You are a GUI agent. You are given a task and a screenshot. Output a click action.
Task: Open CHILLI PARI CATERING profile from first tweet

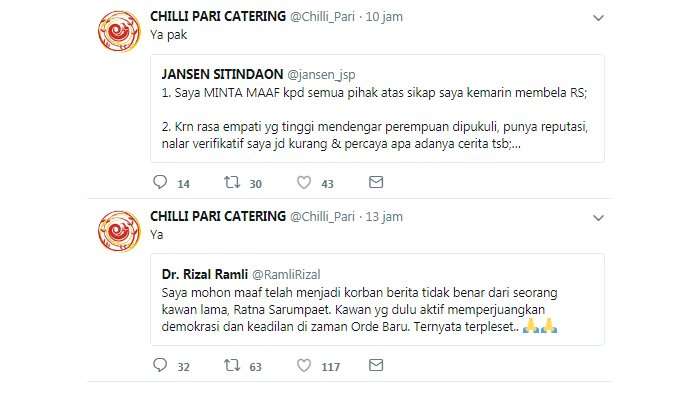(218, 17)
